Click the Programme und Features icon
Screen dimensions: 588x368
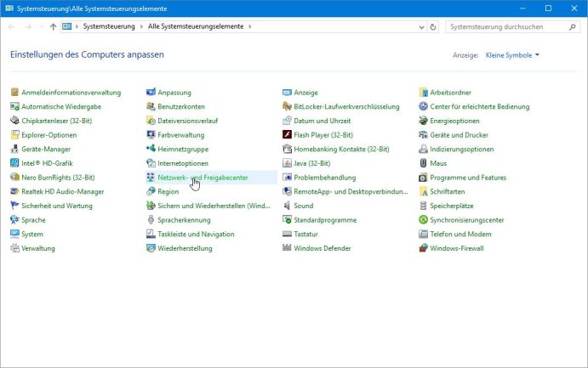click(423, 177)
